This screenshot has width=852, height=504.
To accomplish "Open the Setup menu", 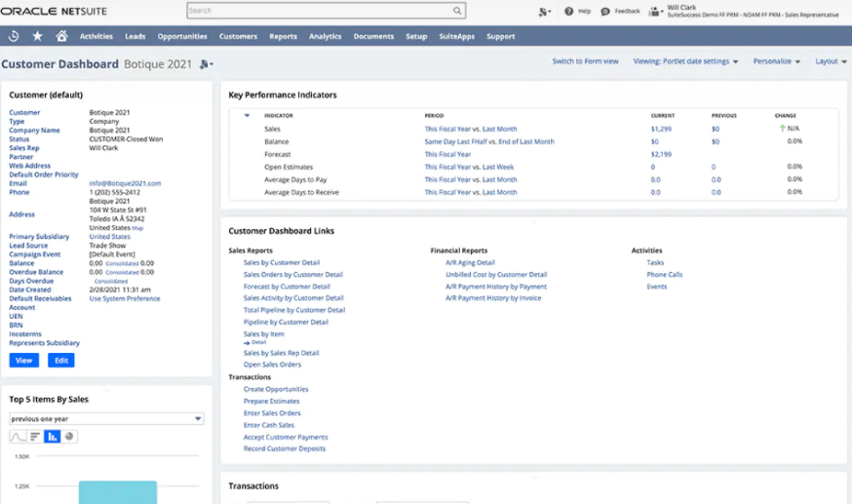I will point(416,36).
